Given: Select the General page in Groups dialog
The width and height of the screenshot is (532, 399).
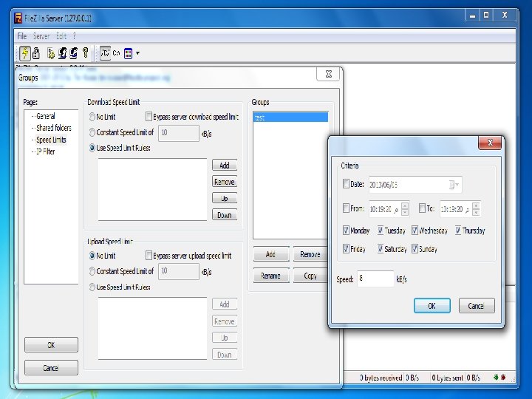Looking at the screenshot, I should point(46,116).
